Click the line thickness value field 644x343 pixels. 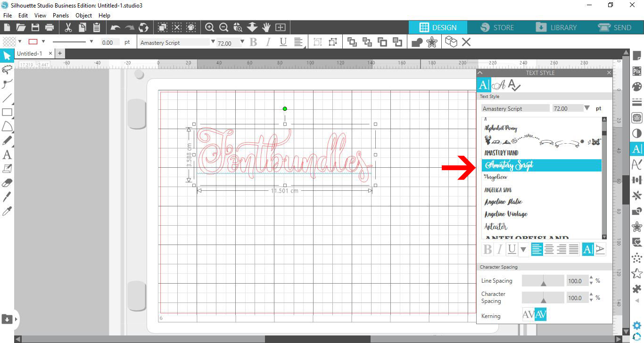(110, 42)
